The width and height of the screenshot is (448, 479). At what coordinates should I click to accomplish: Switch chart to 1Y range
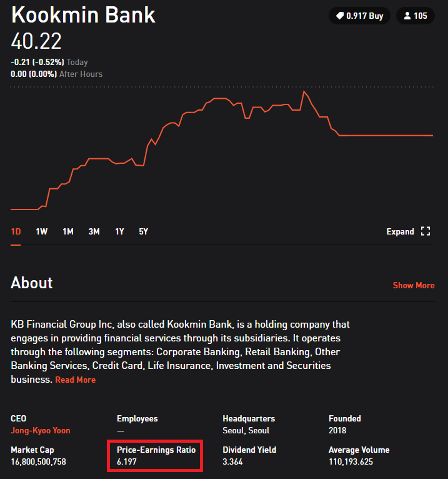(119, 231)
